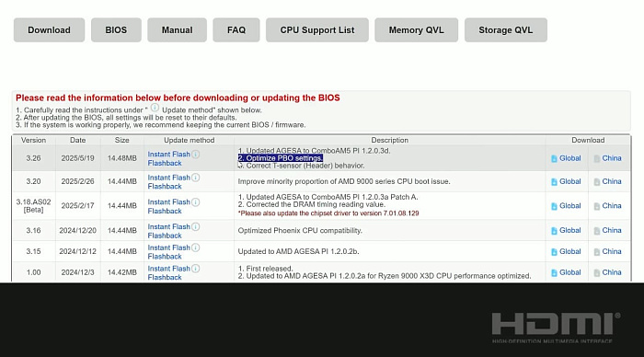Image resolution: width=644 pixels, height=357 pixels.
Task: Click the Global download icon for 3.18.AS02 Beta
Action: click(x=554, y=206)
